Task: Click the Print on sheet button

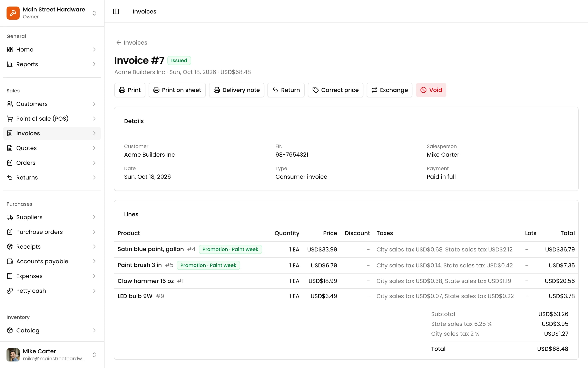Action: tap(177, 90)
